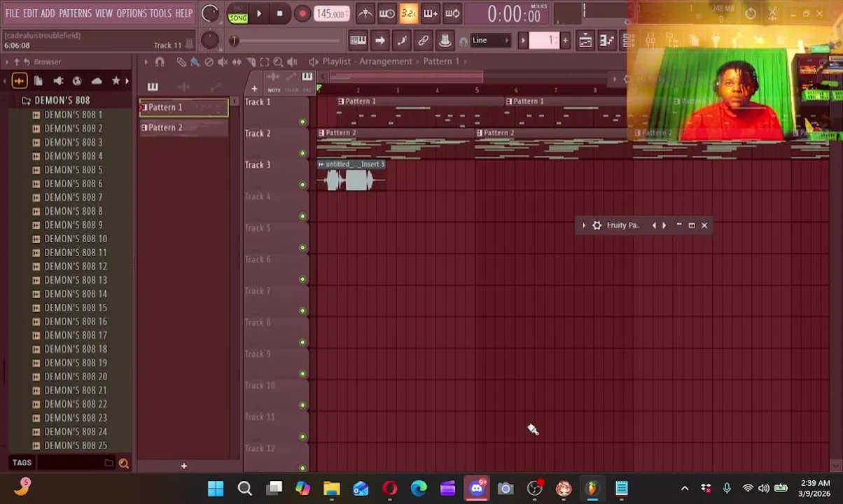
Task: Open File Explorer from taskbar
Action: click(x=331, y=489)
